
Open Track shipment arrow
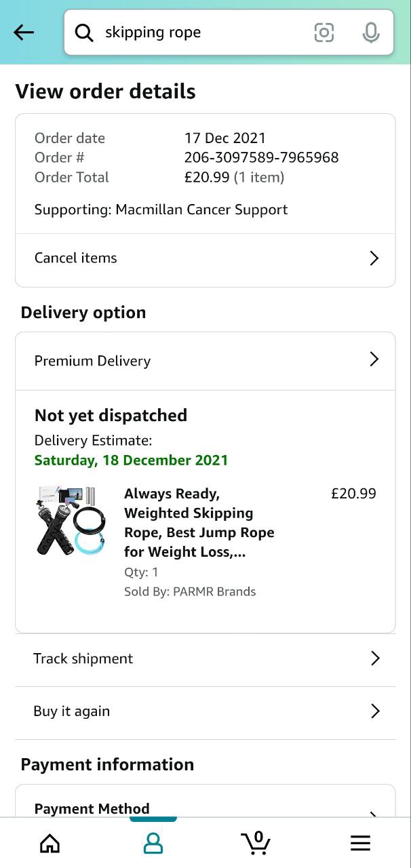click(x=375, y=658)
